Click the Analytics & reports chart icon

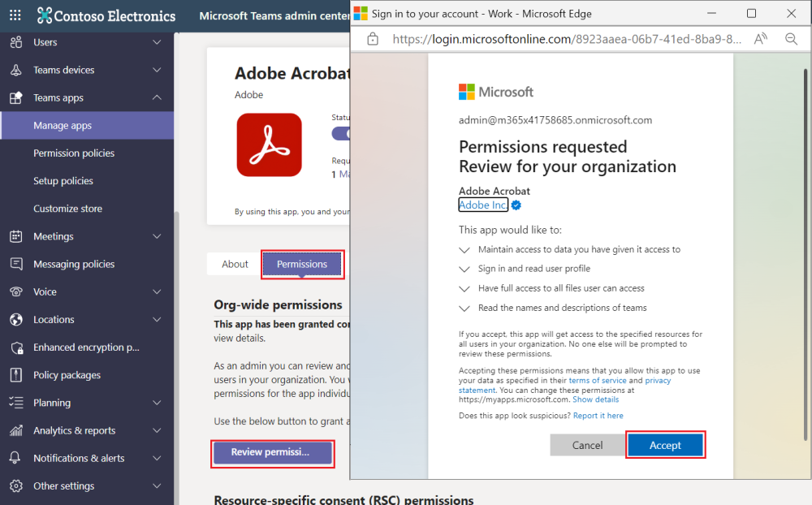[16, 430]
